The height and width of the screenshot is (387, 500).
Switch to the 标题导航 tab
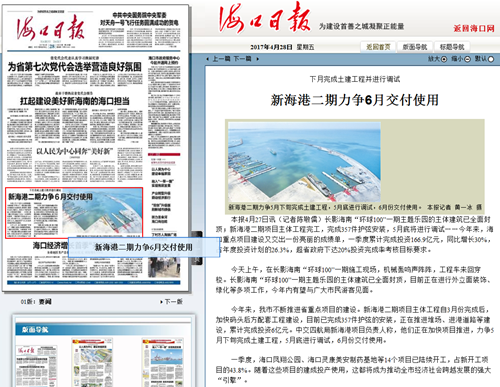[452, 47]
